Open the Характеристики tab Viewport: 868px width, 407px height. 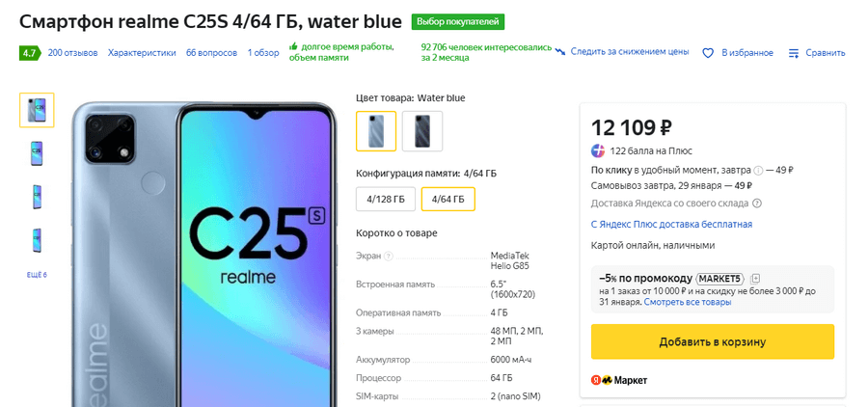tap(142, 53)
